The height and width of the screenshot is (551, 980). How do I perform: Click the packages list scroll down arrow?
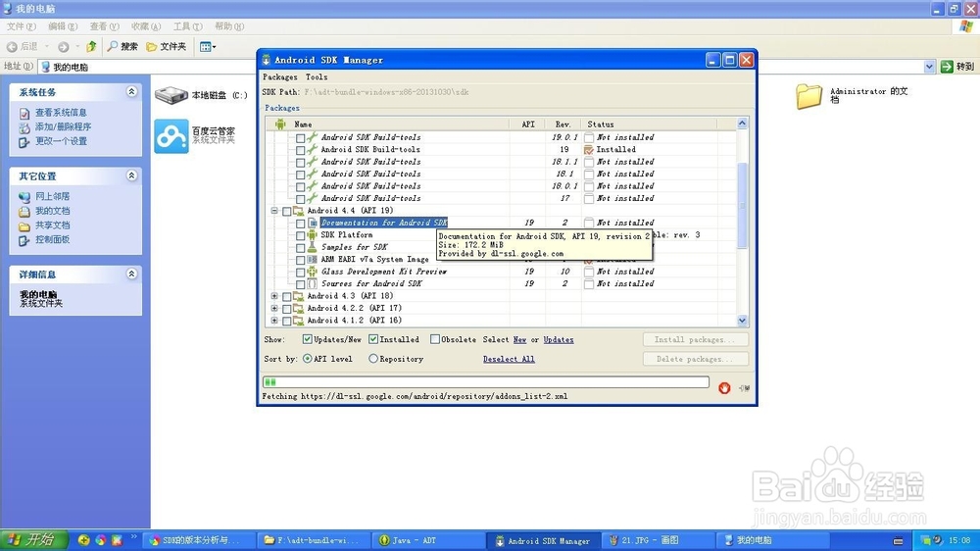tap(742, 321)
